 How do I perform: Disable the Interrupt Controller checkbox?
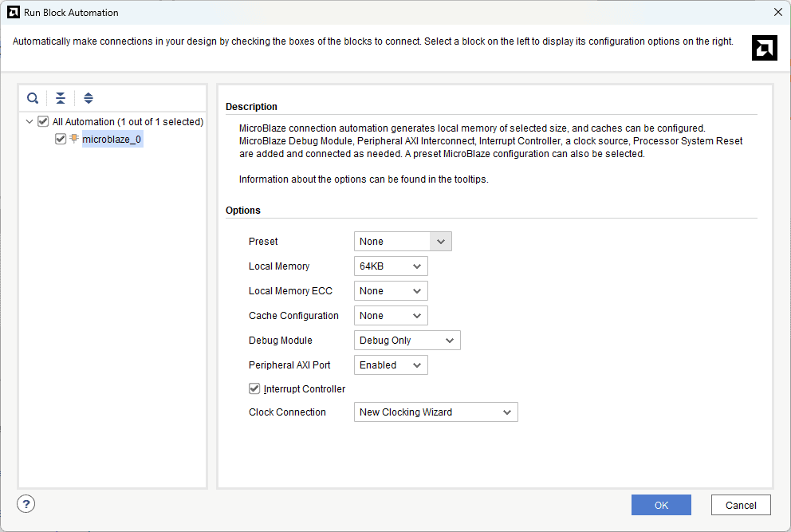[x=254, y=388]
